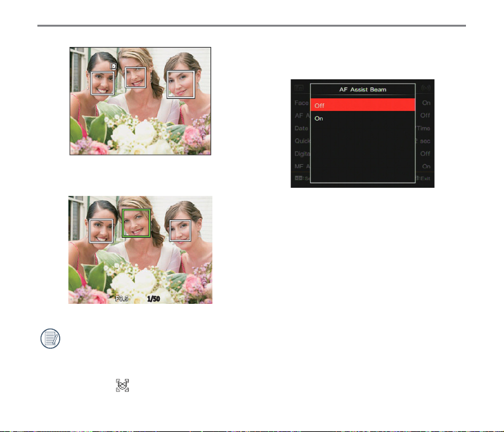This screenshot has width=504, height=432.
Task: Select On in AF Assist Beam menu
Action: (363, 119)
